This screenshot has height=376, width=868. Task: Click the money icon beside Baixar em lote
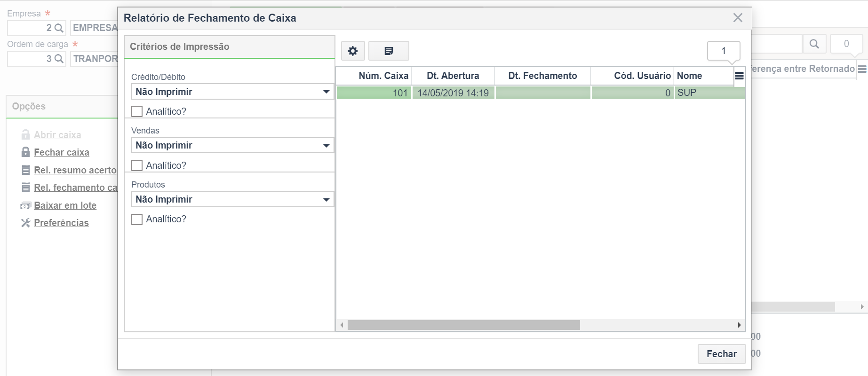click(x=26, y=205)
